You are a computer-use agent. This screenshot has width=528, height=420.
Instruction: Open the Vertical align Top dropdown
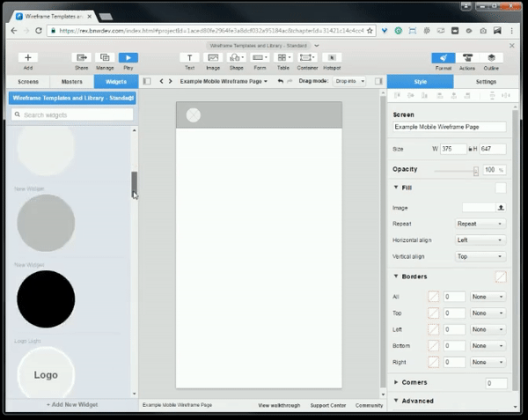480,256
